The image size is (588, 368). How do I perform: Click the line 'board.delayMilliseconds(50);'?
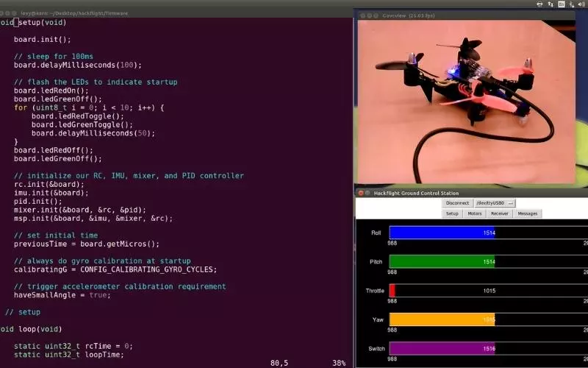93,133
